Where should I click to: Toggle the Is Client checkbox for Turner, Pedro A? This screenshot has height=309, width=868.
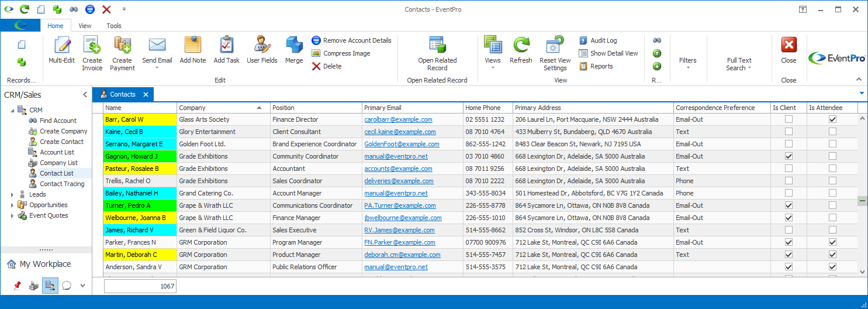coord(789,205)
